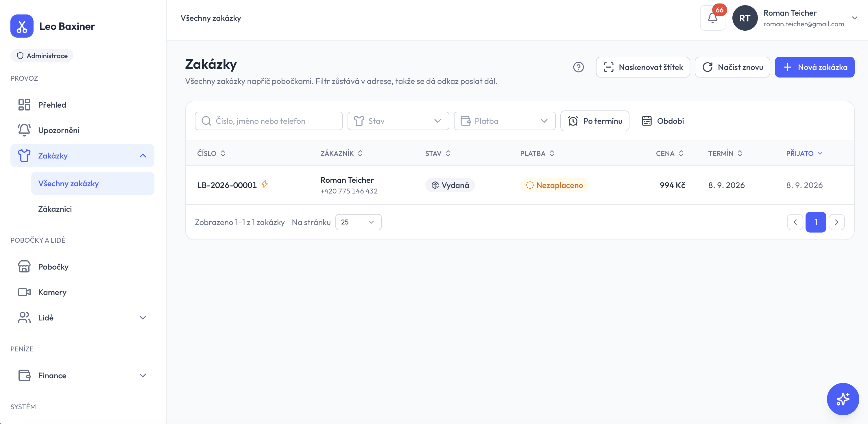The width and height of the screenshot is (868, 424).
Task: Click the search magnifier icon
Action: [206, 121]
